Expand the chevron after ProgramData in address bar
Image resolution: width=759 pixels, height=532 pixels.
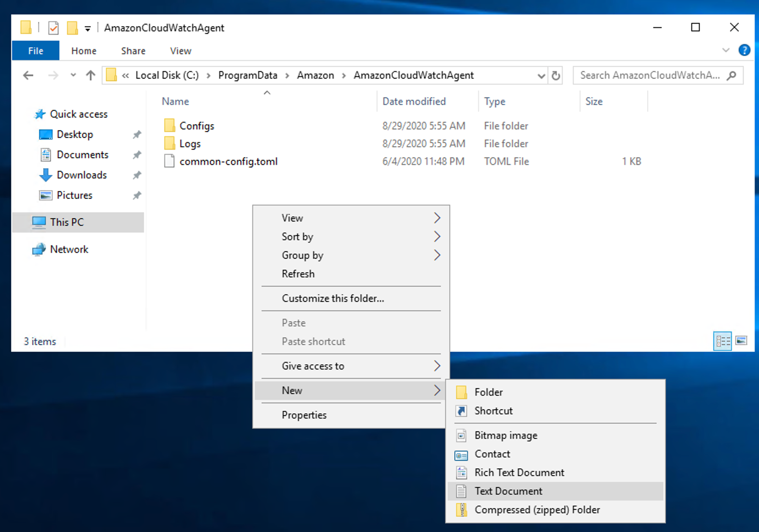tap(287, 75)
